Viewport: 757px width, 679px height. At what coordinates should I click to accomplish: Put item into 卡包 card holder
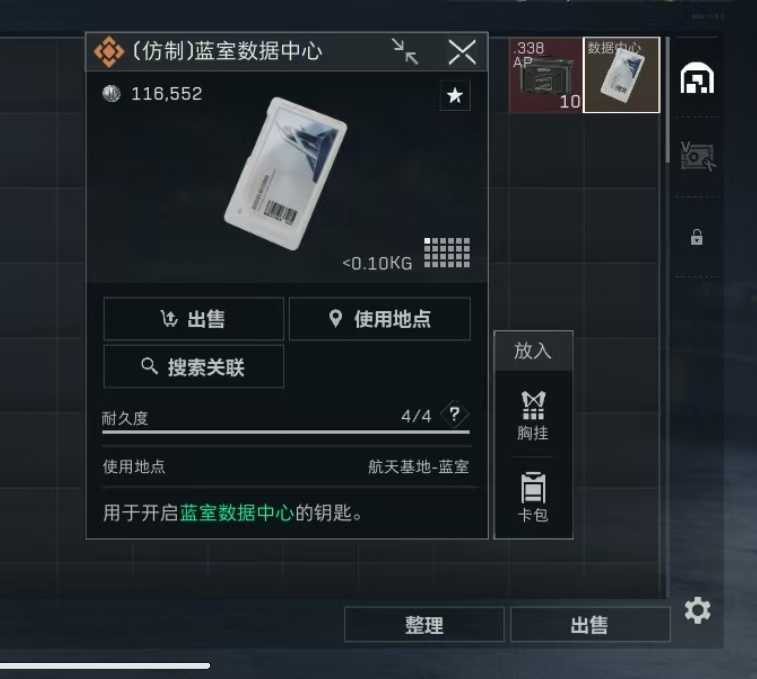[x=533, y=497]
